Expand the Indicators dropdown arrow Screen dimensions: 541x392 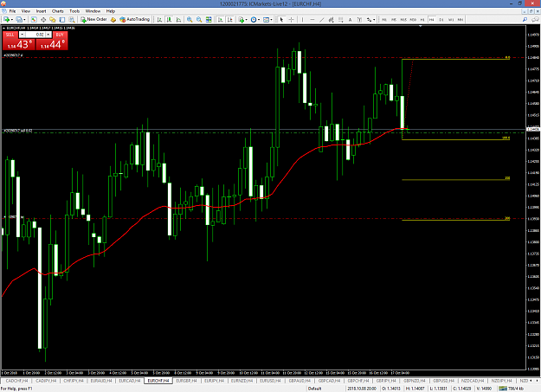coord(246,20)
